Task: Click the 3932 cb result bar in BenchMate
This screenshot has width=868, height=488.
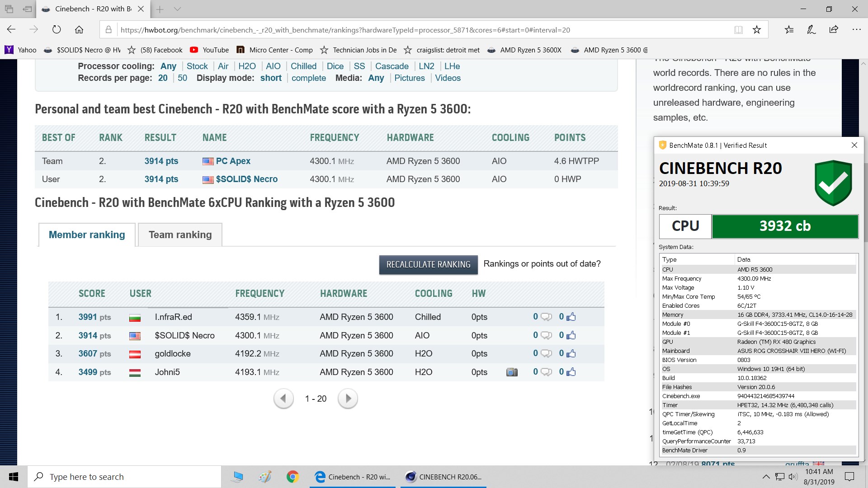Action: [x=785, y=226]
